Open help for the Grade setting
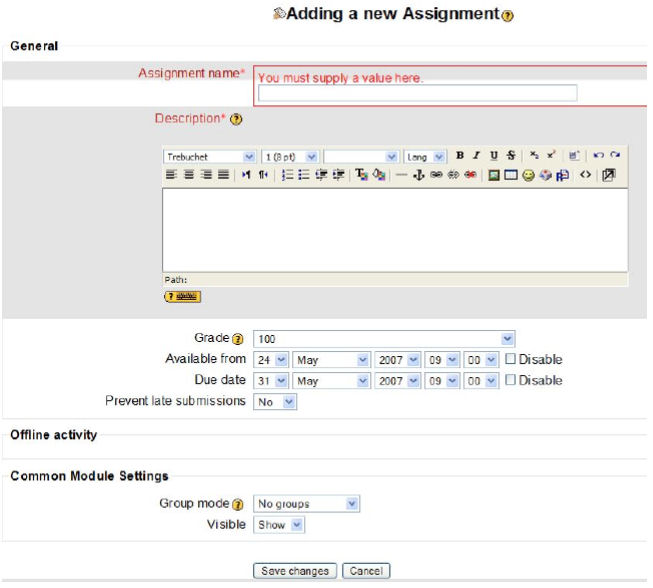Viewport: 653px width, 588px height. pos(238,340)
